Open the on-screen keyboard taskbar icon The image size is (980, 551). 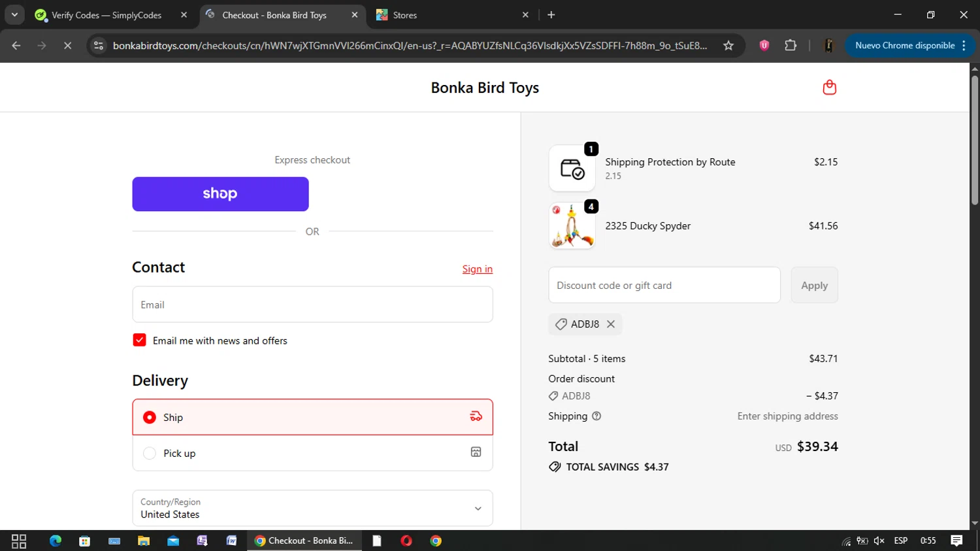(x=114, y=541)
